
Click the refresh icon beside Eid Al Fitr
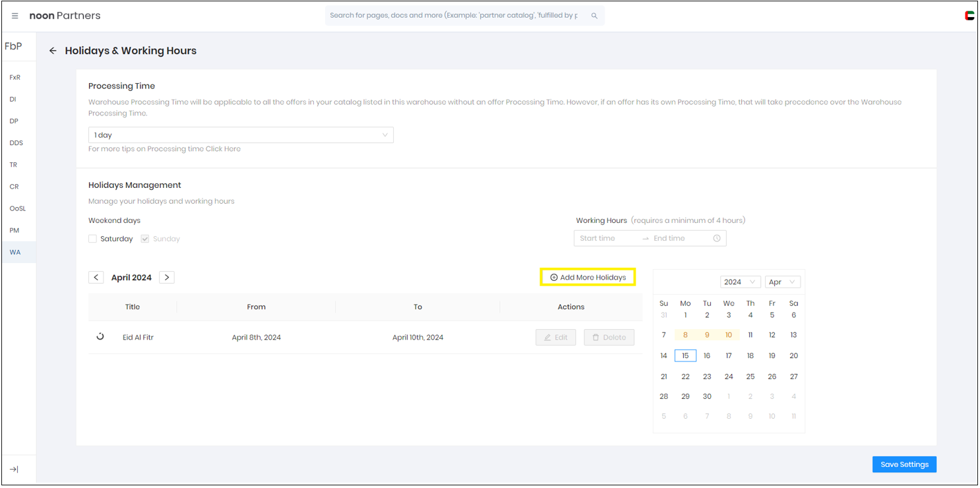100,336
